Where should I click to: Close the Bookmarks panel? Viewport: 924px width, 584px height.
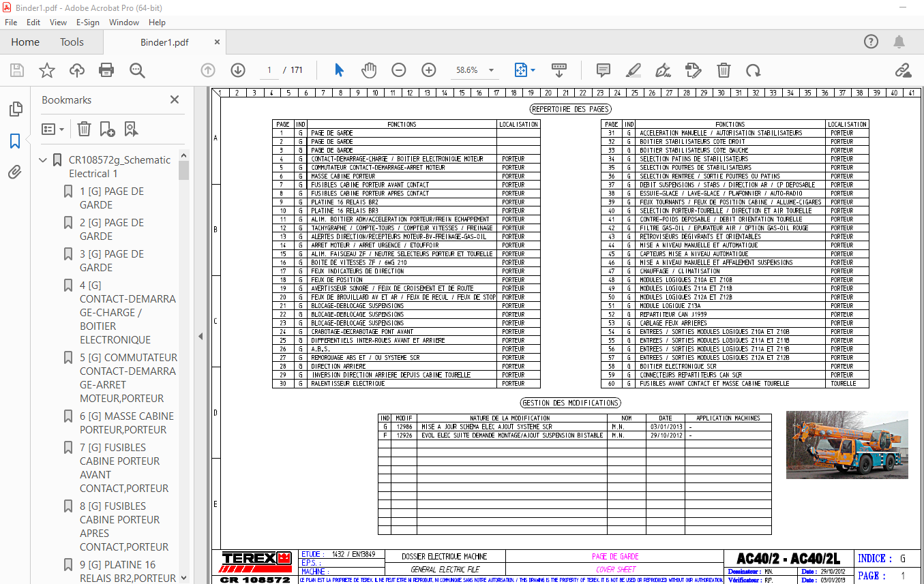pyautogui.click(x=175, y=99)
